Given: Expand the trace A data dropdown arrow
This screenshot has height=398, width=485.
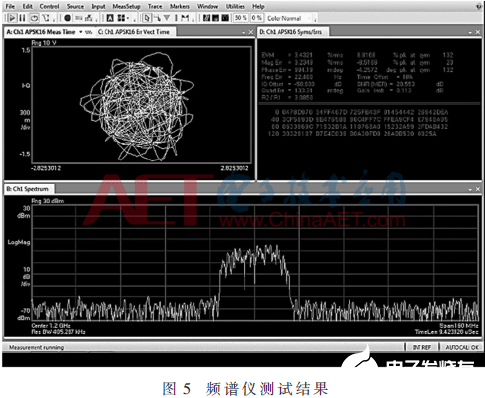Looking at the screenshot, I should (x=80, y=32).
